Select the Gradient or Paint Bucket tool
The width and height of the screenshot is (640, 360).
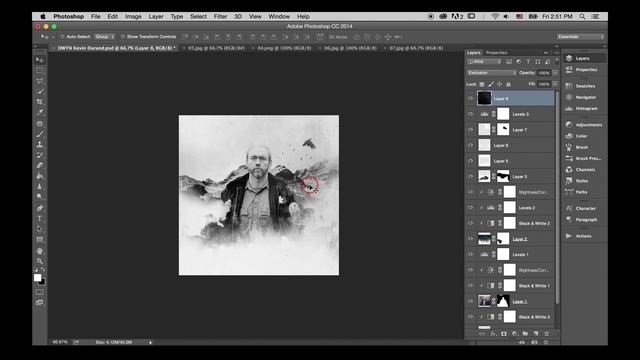tap(40, 176)
